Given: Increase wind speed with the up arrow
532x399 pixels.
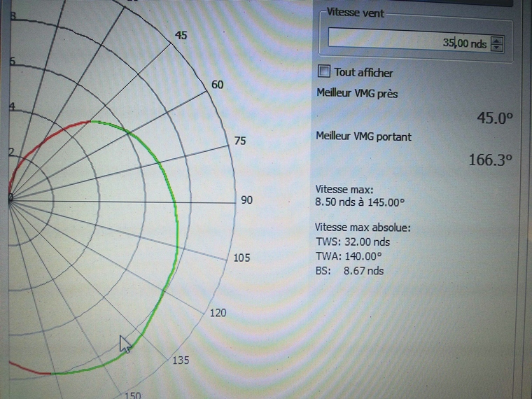Looking at the screenshot, I should [x=497, y=40].
